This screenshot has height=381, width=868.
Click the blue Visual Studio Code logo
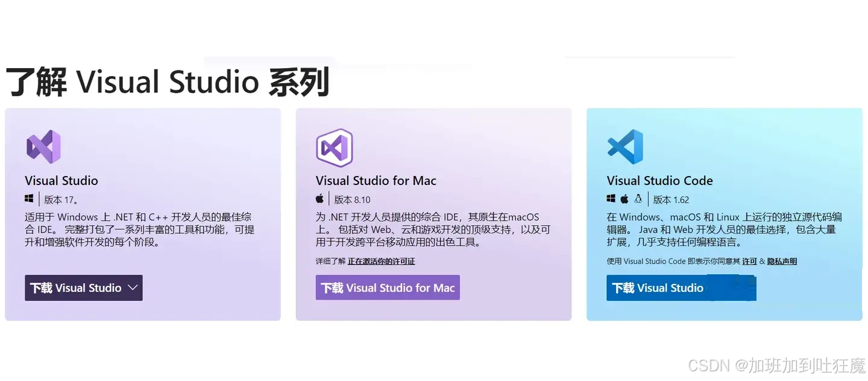coord(625,146)
